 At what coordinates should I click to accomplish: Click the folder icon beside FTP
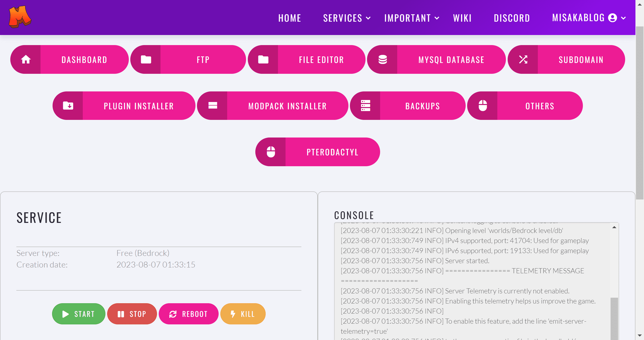146,60
